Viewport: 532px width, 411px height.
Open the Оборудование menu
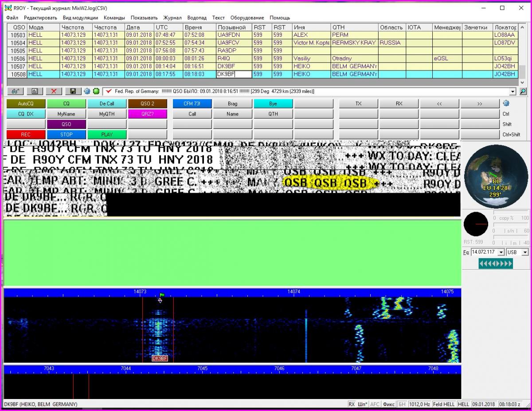pyautogui.click(x=247, y=18)
